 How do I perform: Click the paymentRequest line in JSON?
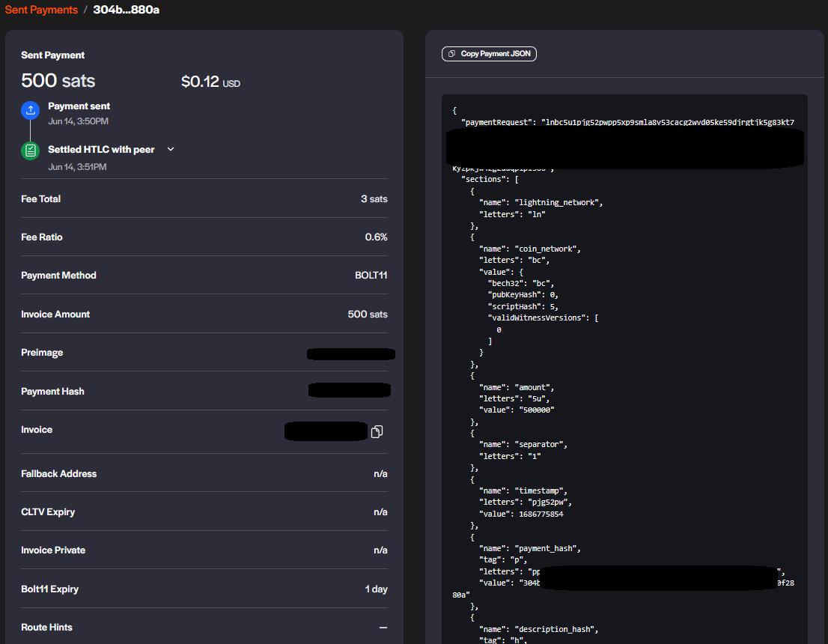tap(627, 122)
